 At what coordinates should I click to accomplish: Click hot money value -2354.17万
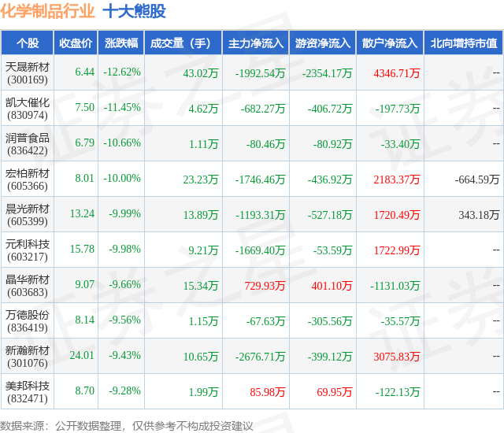tap(327, 73)
